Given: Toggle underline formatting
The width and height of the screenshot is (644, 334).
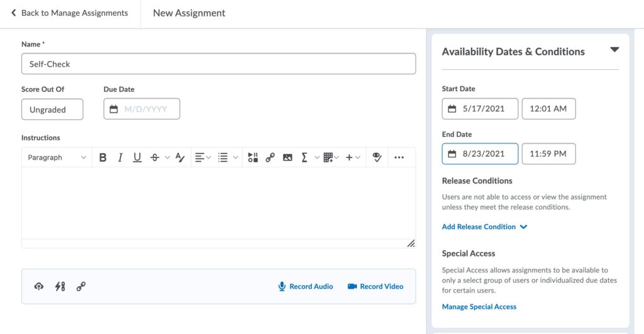Looking at the screenshot, I should point(137,158).
